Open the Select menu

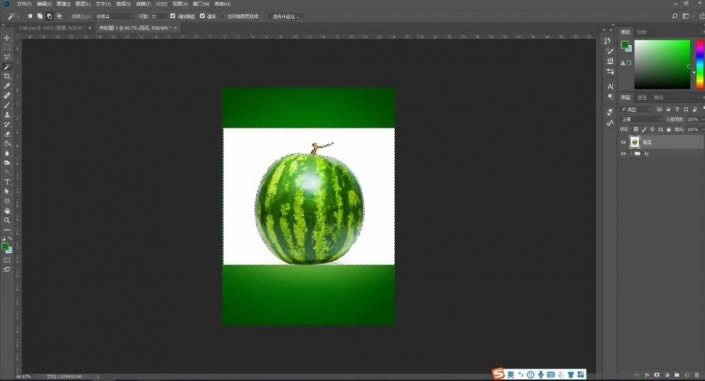(123, 4)
